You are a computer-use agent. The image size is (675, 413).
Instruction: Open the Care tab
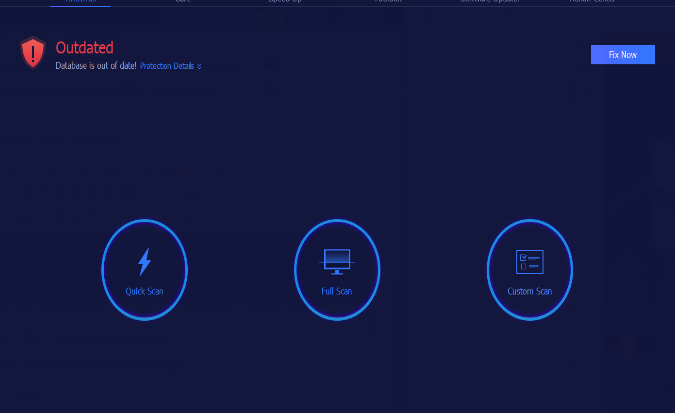183,2
